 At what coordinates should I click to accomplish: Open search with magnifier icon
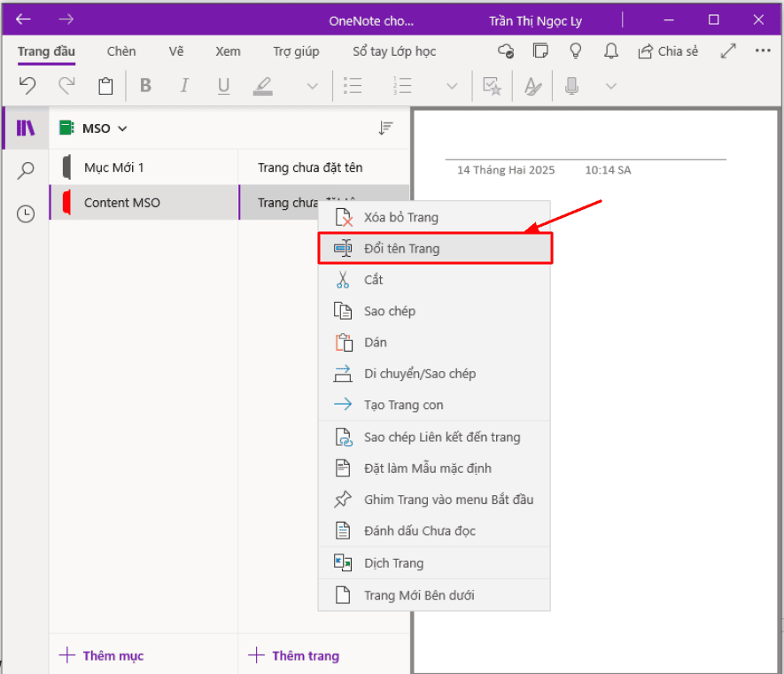tap(26, 171)
